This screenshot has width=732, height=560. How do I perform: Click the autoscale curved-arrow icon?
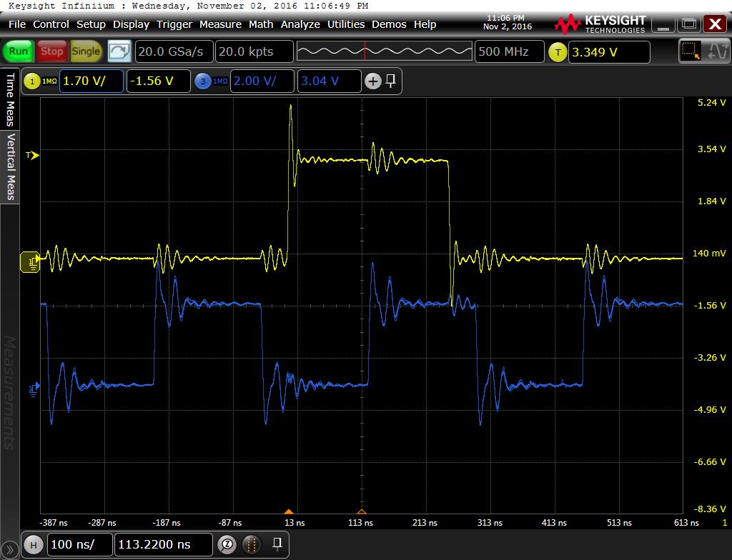(x=119, y=51)
